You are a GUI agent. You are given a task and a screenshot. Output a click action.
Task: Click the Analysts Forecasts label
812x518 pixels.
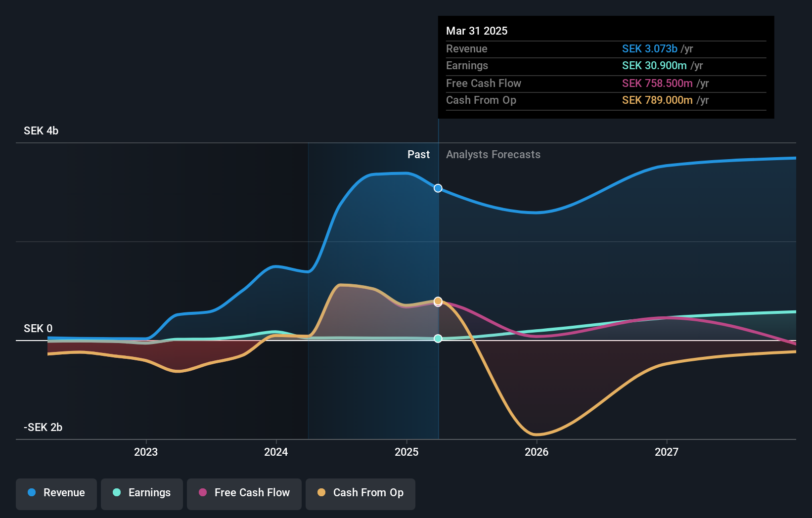[493, 155]
